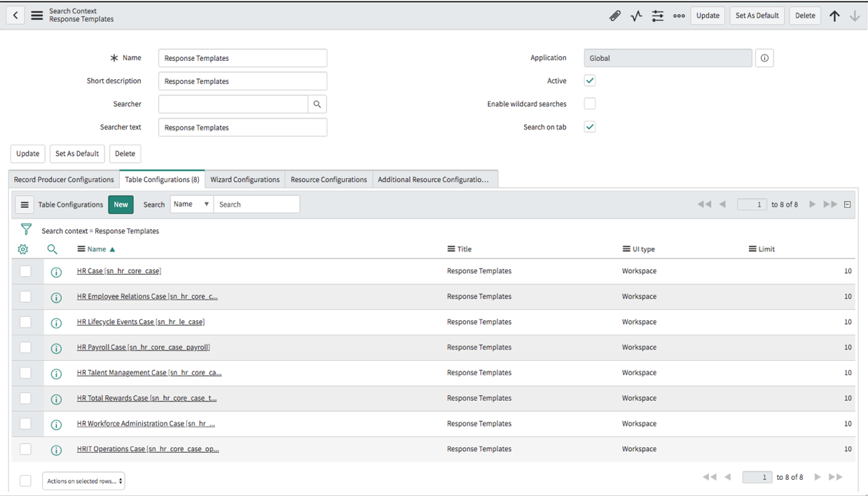Click Delete button below the form
This screenshot has width=868, height=496.
pos(125,153)
